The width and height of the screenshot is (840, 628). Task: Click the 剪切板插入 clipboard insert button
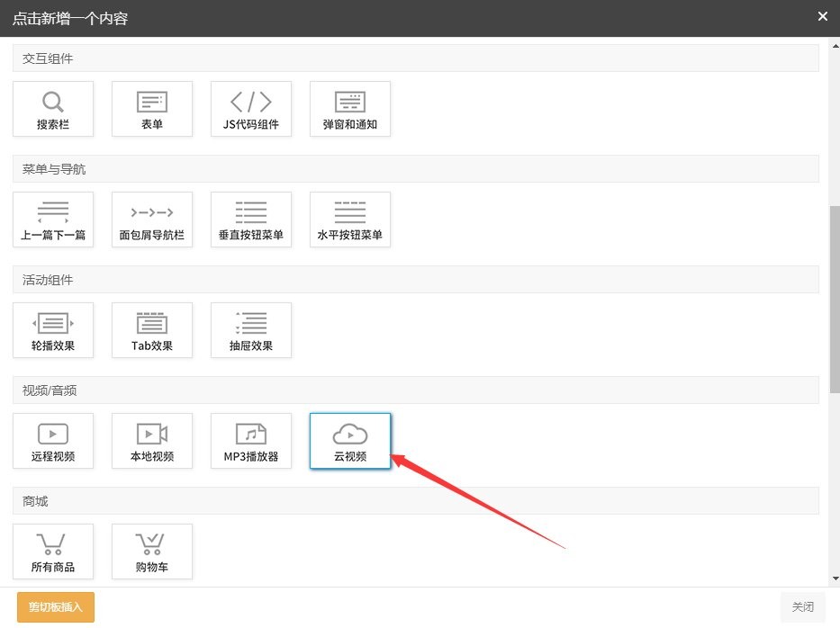tap(56, 607)
